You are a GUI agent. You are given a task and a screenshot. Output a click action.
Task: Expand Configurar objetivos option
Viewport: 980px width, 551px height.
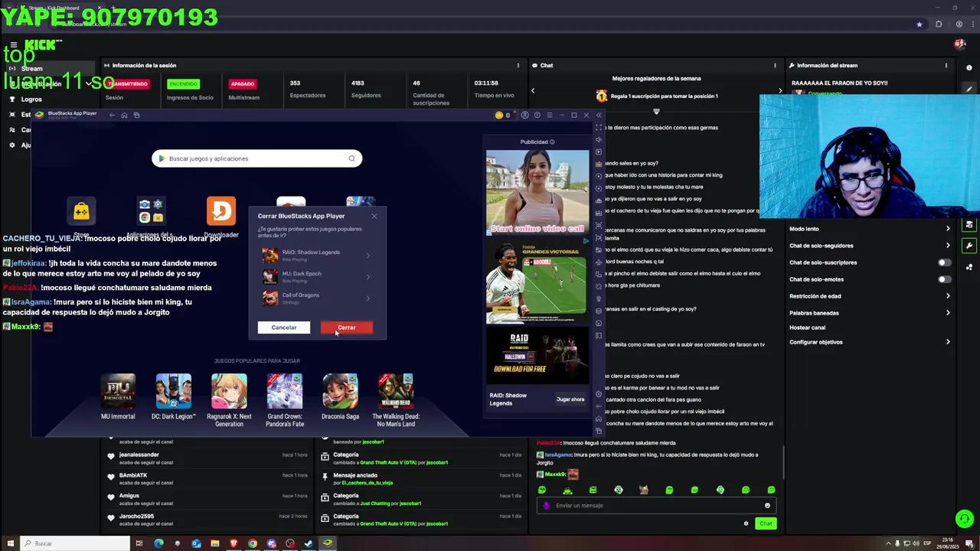[948, 342]
